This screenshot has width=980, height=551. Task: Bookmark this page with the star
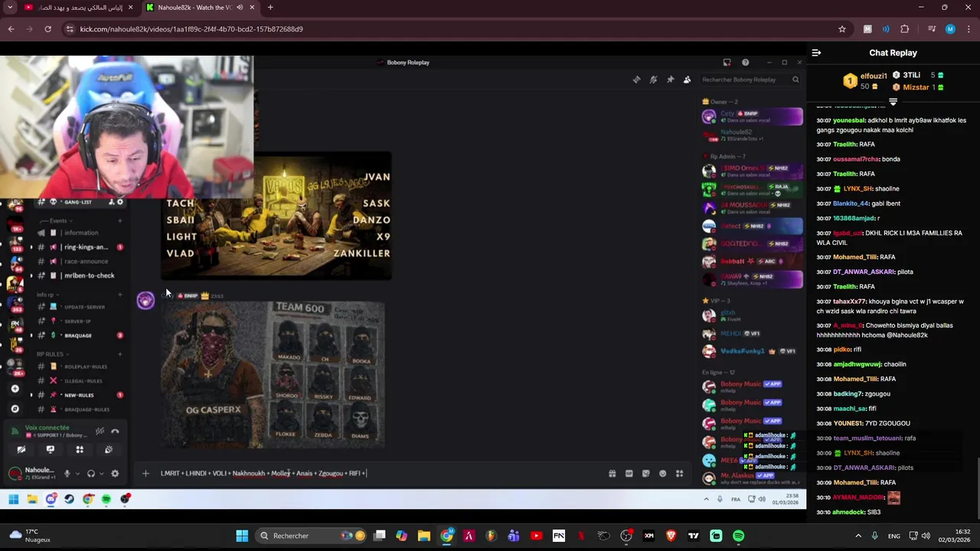click(842, 29)
